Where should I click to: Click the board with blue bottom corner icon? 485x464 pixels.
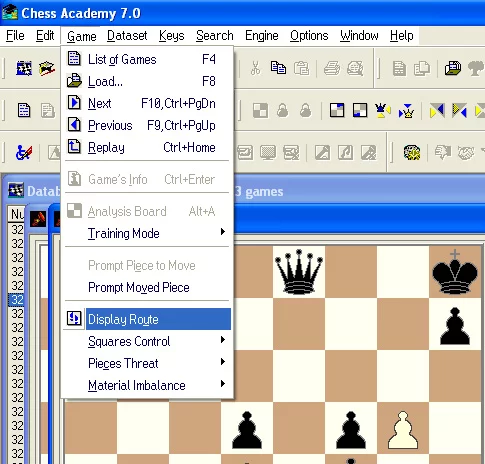click(360, 110)
